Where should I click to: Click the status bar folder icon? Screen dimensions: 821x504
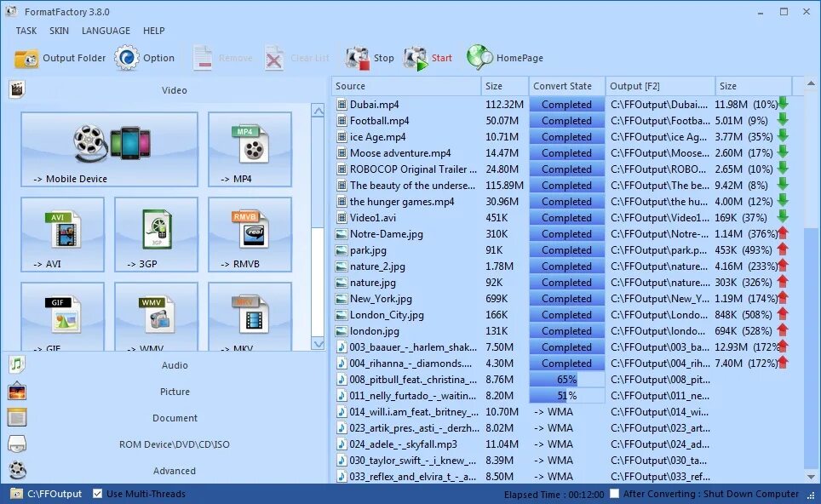(16, 494)
